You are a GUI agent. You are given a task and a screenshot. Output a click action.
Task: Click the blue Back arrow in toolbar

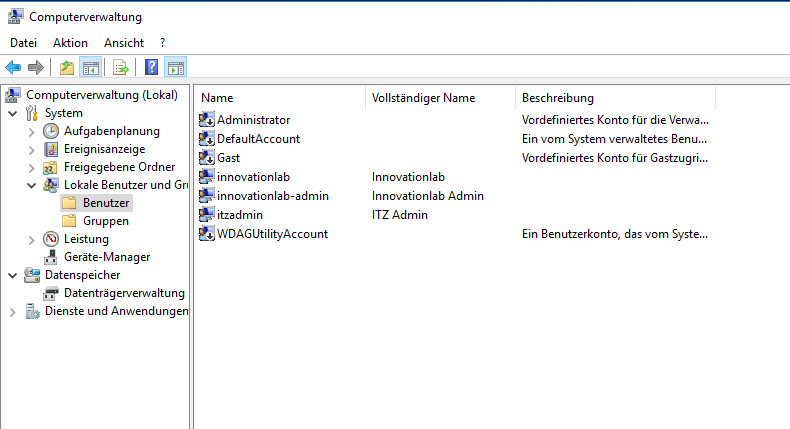13,68
